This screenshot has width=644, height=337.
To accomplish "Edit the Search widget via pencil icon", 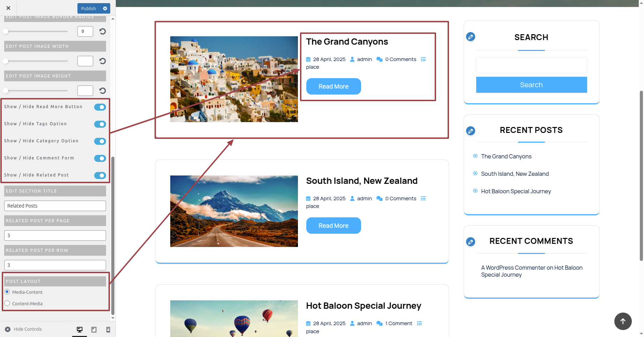I will [x=471, y=37].
